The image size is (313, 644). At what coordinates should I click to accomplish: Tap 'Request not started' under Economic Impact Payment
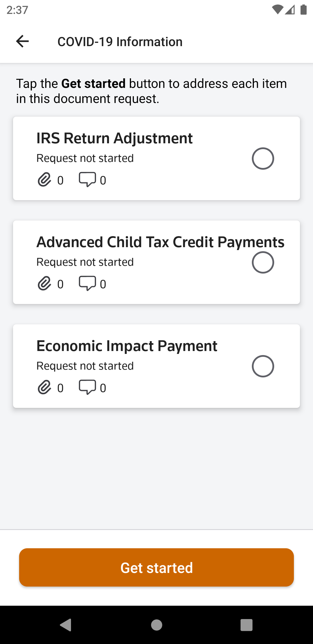[85, 366]
